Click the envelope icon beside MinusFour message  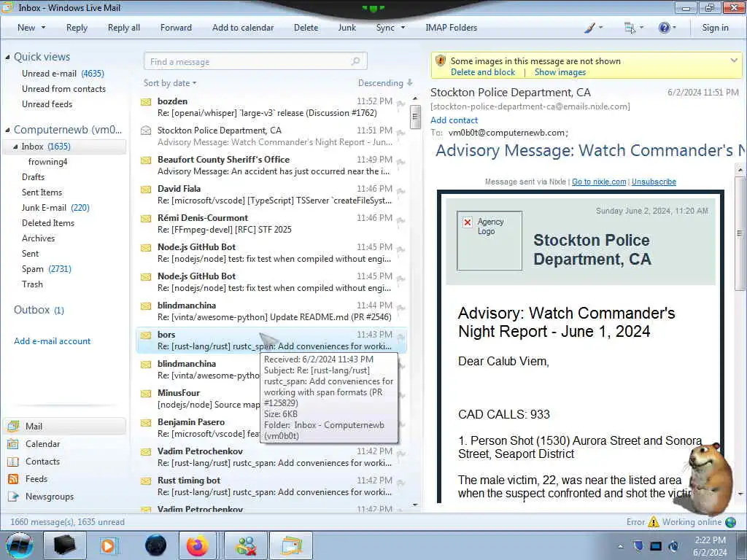point(146,393)
